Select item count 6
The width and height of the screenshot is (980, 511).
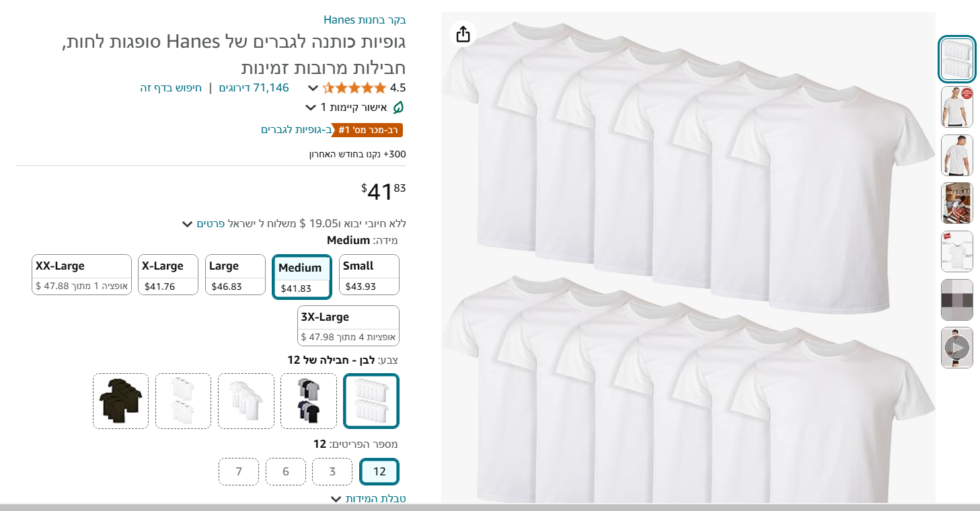pos(286,471)
